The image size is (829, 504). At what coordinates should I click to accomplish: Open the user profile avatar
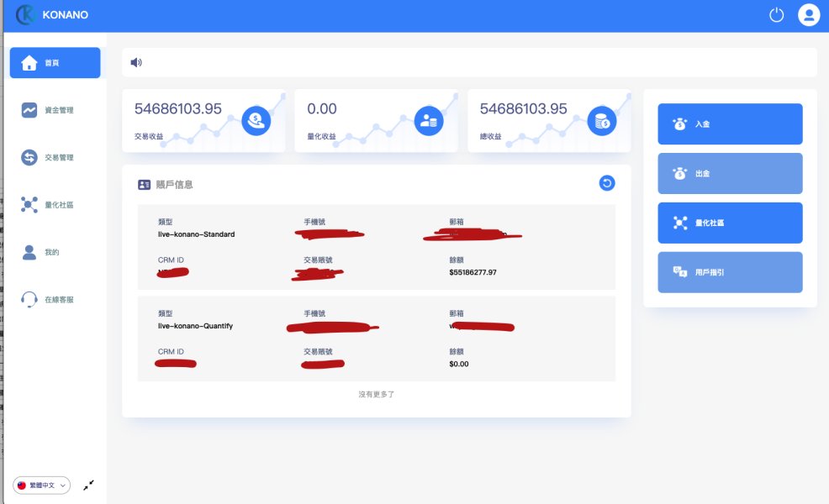pos(808,15)
